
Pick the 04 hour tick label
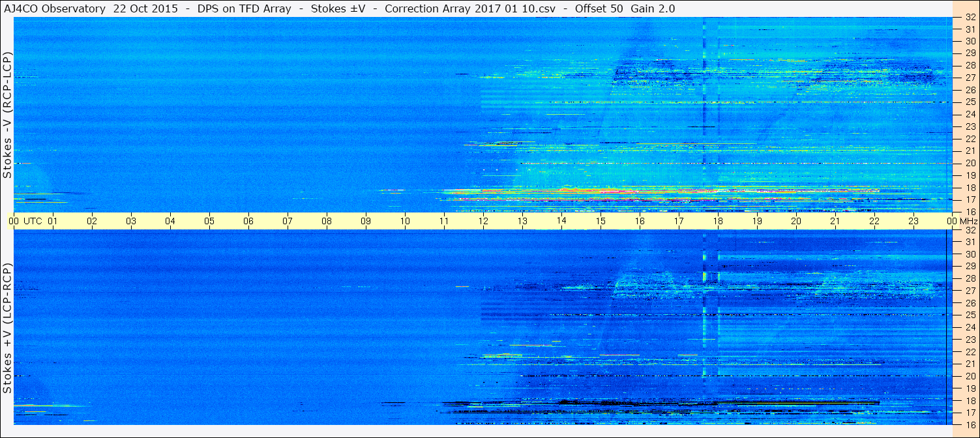tap(170, 221)
